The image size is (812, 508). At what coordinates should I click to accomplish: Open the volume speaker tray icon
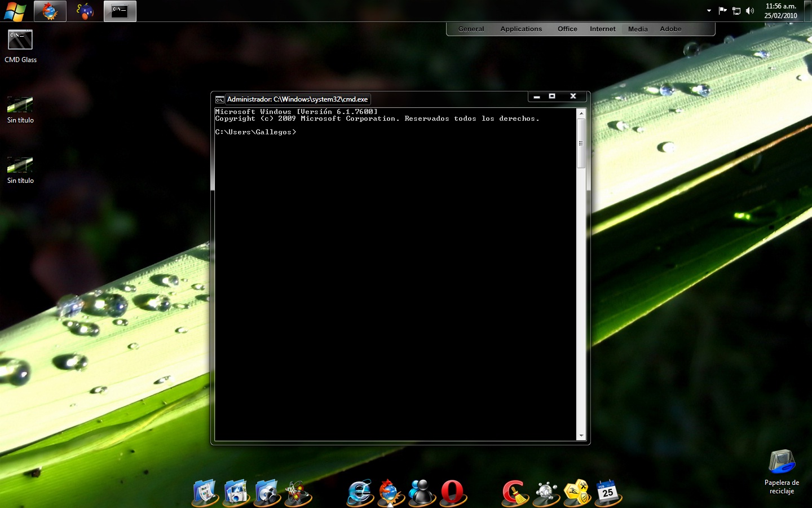point(750,11)
